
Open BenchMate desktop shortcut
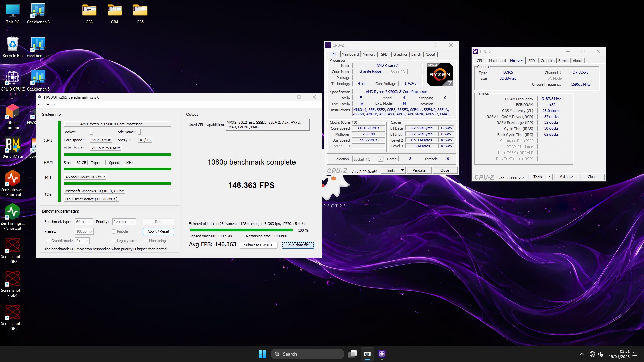tap(13, 148)
